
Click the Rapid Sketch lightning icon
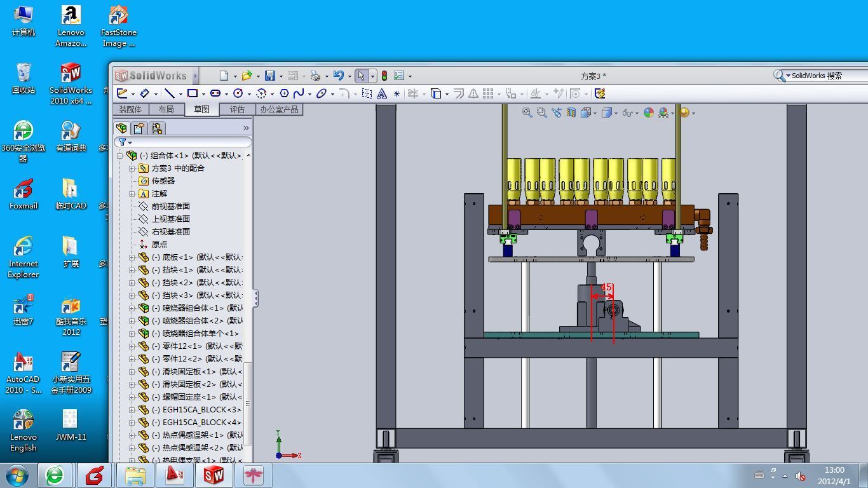[599, 93]
